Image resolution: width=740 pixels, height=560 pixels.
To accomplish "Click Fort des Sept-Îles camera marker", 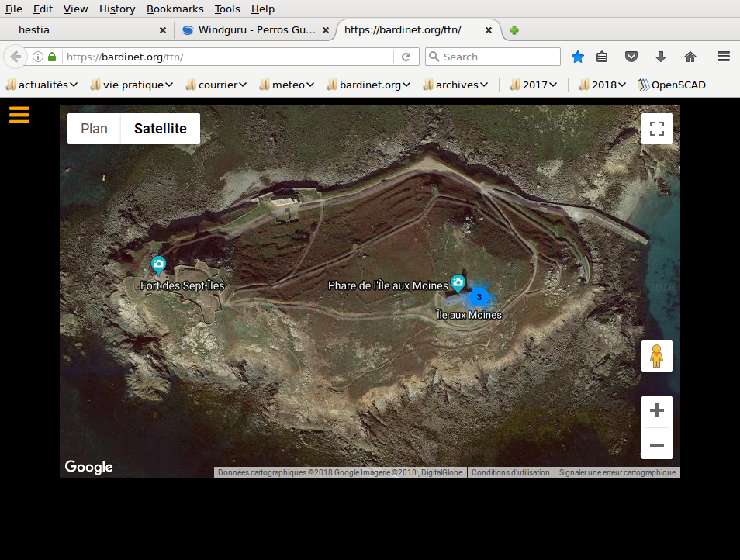I will click(158, 265).
